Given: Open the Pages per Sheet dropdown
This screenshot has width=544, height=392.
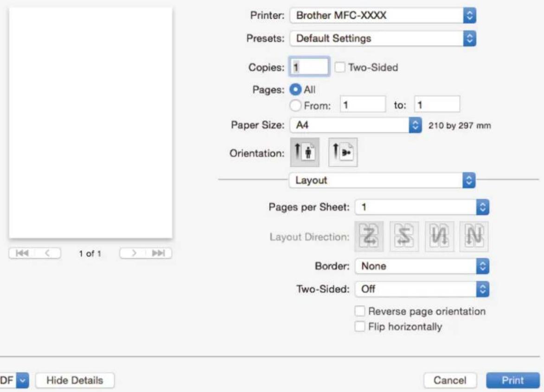Looking at the screenshot, I should pyautogui.click(x=422, y=207).
